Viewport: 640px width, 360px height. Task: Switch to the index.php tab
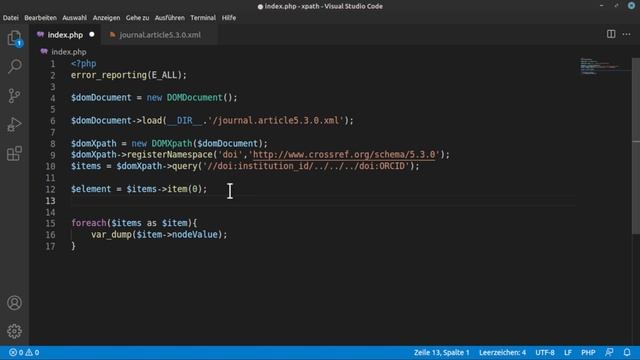coord(65,35)
